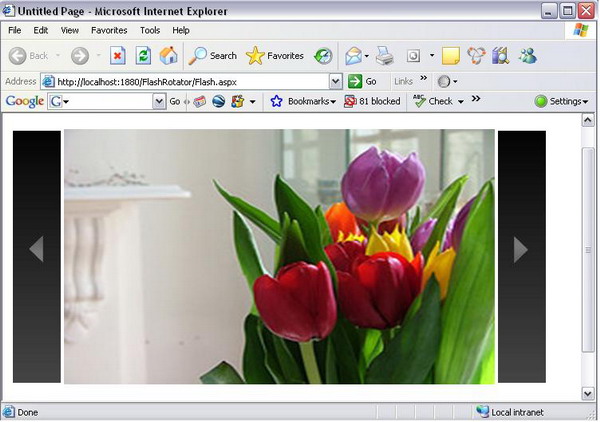This screenshot has width=600, height=422.
Task: Click the Internet Explorer title bar icon
Action: 8,11
